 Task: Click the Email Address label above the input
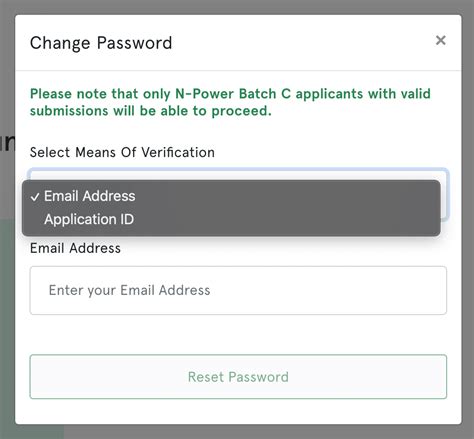coord(75,248)
